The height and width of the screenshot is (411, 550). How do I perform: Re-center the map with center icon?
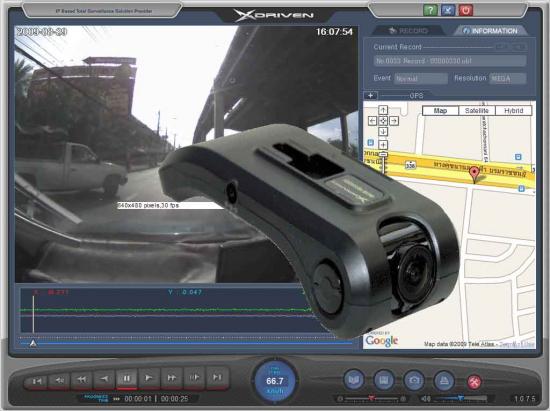383,121
